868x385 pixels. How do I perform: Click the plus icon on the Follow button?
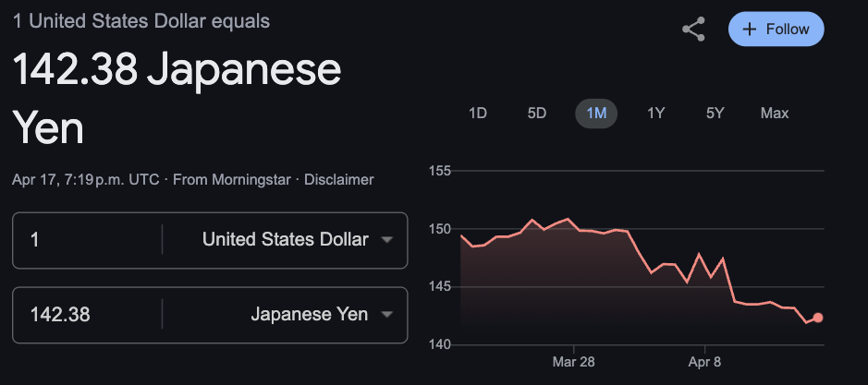(749, 30)
